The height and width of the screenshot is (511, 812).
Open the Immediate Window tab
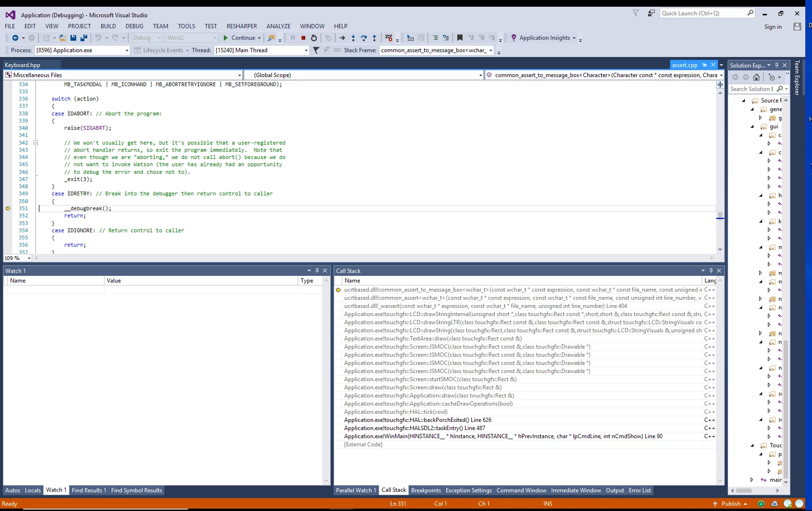click(x=576, y=490)
